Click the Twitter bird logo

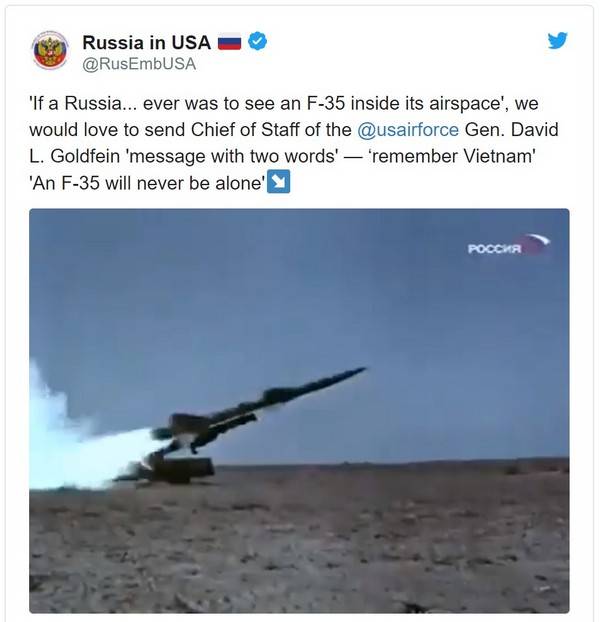click(x=557, y=40)
